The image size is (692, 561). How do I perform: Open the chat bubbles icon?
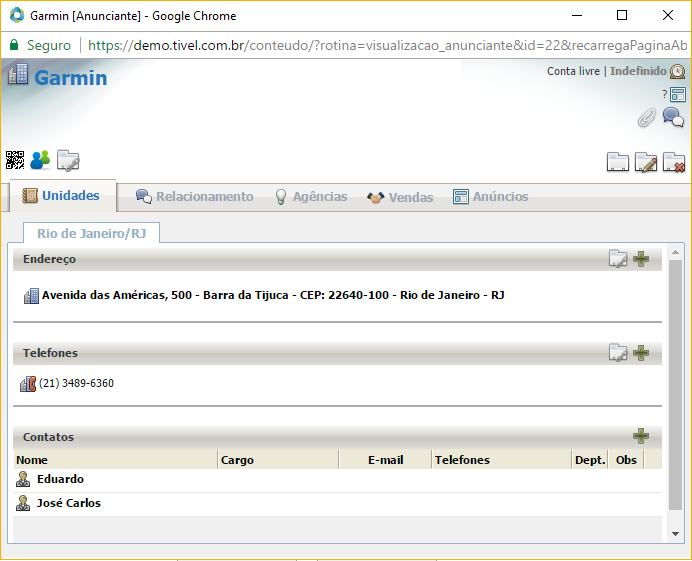[673, 118]
